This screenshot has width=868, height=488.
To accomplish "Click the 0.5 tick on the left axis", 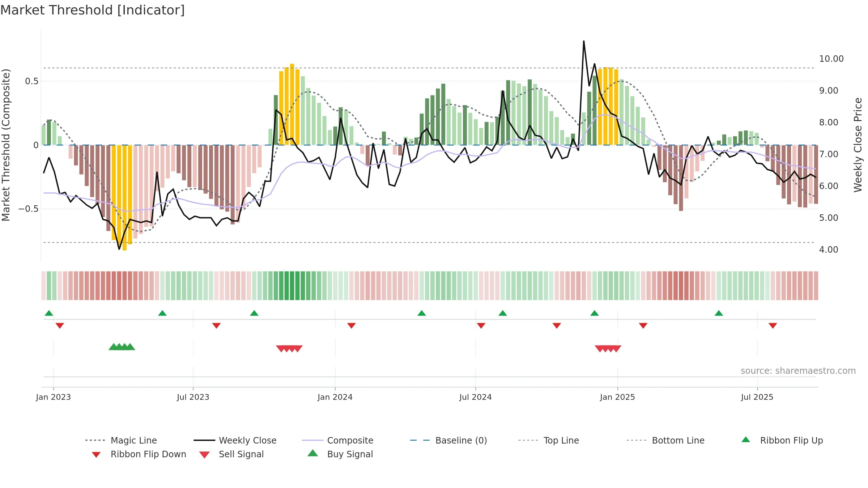I will pyautogui.click(x=32, y=81).
